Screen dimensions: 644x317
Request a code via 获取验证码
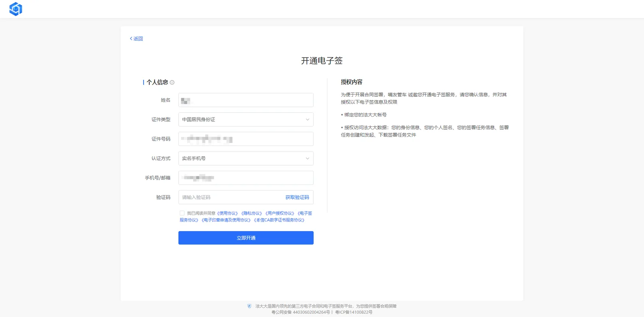[x=297, y=197]
